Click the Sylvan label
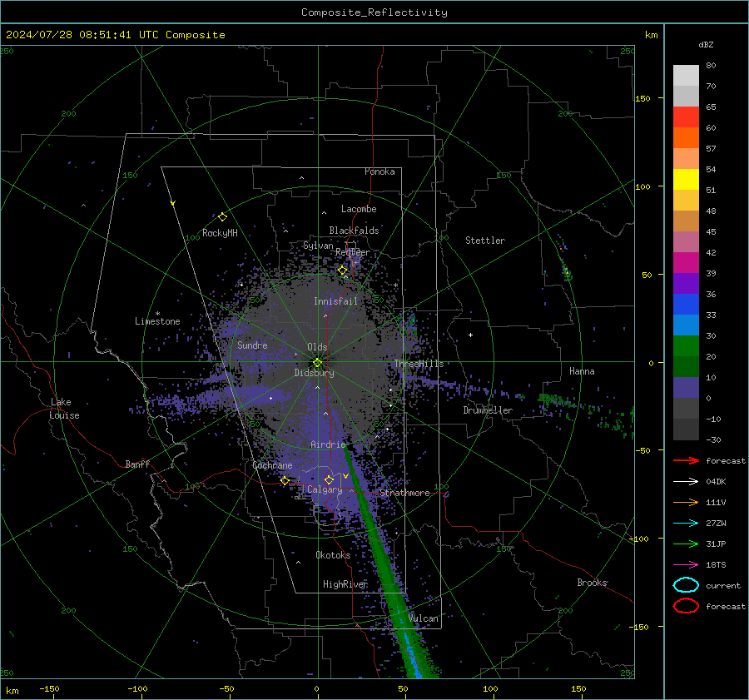 [318, 246]
